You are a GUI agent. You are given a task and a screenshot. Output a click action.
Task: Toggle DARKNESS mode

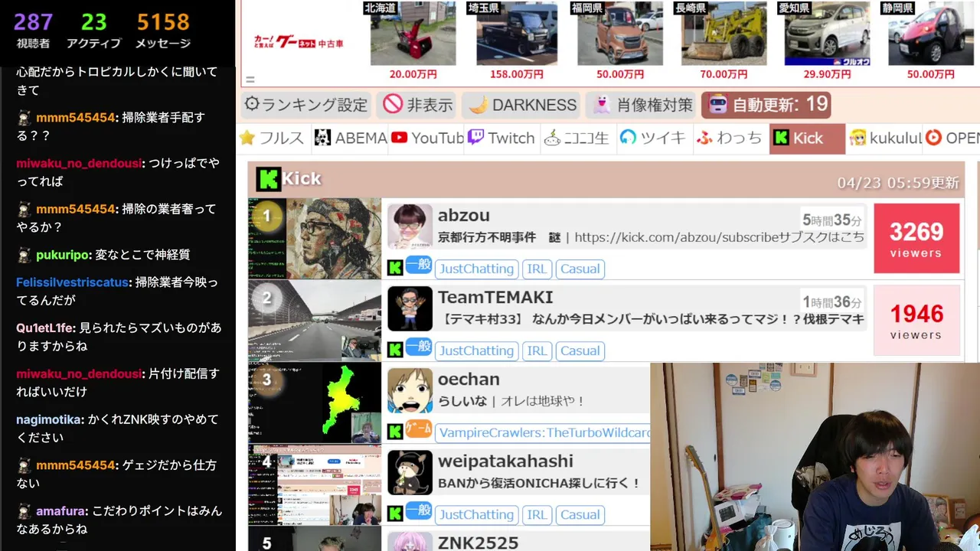click(x=522, y=105)
